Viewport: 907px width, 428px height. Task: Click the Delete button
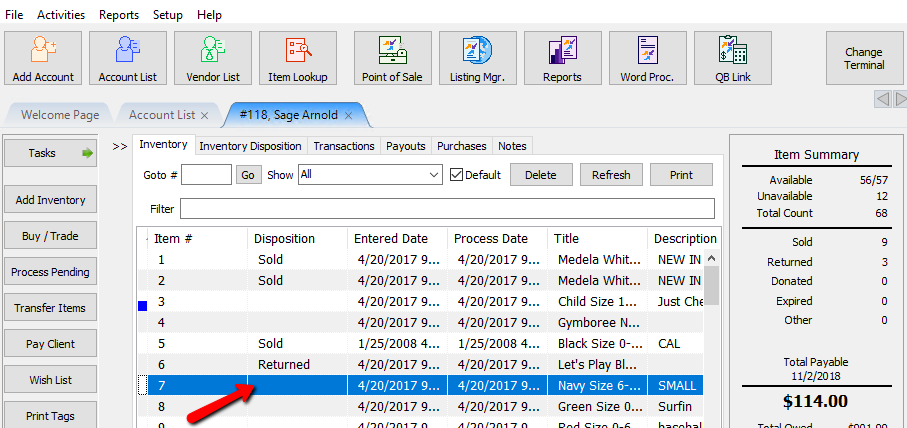[x=541, y=175]
